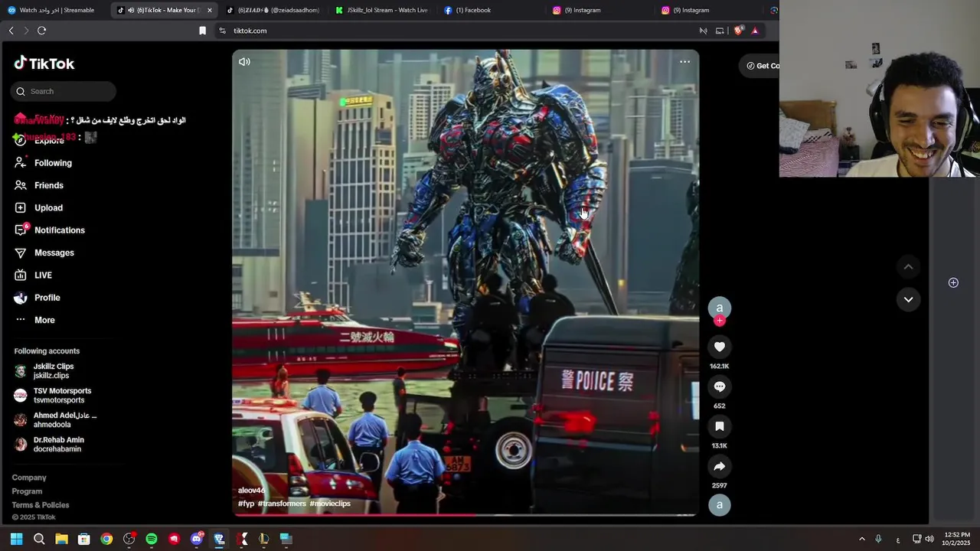The width and height of the screenshot is (980, 551).
Task: Click the picture-in-picture icon in address bar
Action: 720,31
